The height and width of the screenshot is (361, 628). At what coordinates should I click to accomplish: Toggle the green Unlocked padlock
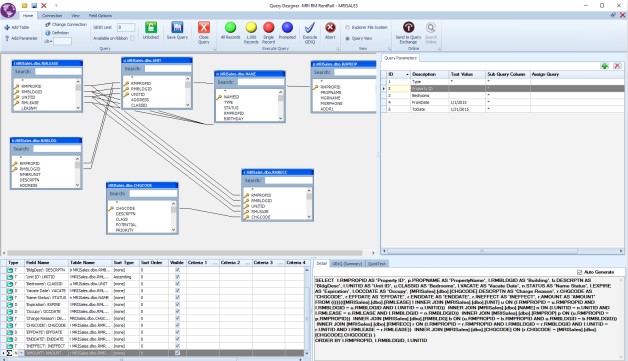coord(151,28)
